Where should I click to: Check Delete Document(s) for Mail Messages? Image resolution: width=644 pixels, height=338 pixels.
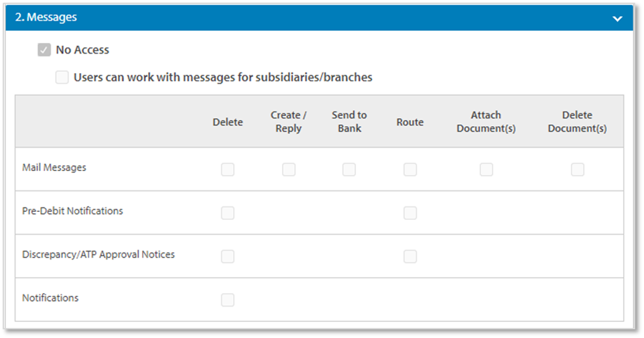(x=577, y=170)
